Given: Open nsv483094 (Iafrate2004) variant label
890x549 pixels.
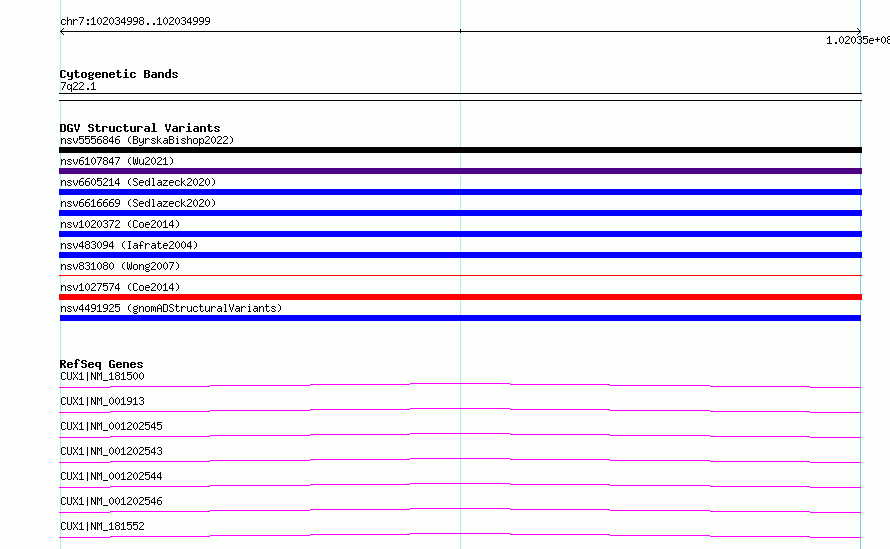Looking at the screenshot, I should [x=129, y=245].
